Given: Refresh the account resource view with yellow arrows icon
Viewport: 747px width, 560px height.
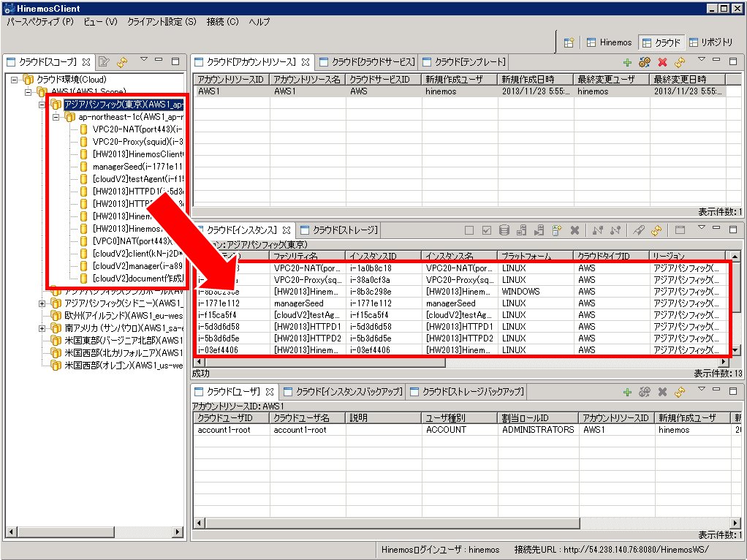Looking at the screenshot, I should pyautogui.click(x=680, y=62).
